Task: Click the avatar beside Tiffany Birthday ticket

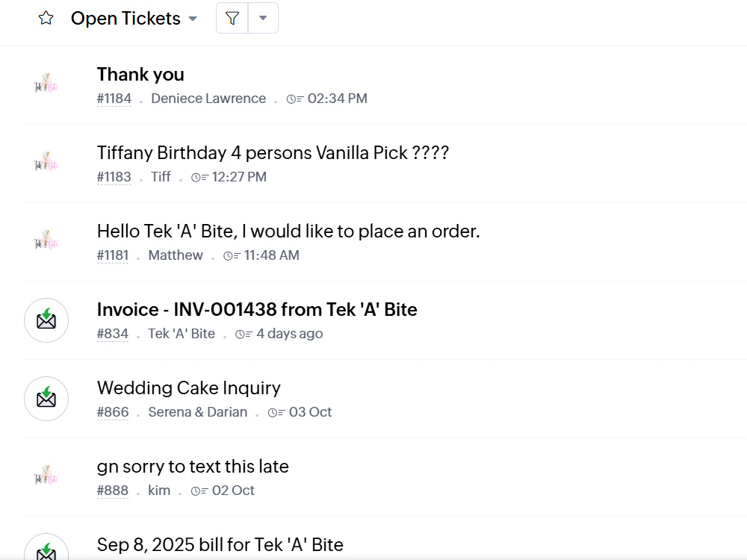Action: 46,162
